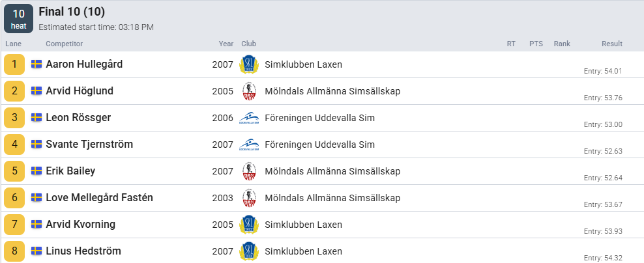Open club Föreningen Uddevalla Sim for Svante
Screen dimensions: 644x263
(319, 145)
